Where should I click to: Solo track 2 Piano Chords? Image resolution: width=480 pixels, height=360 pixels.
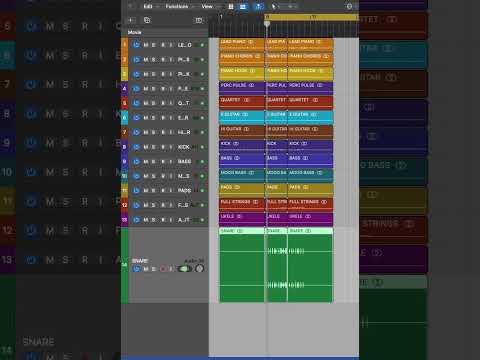(154, 60)
